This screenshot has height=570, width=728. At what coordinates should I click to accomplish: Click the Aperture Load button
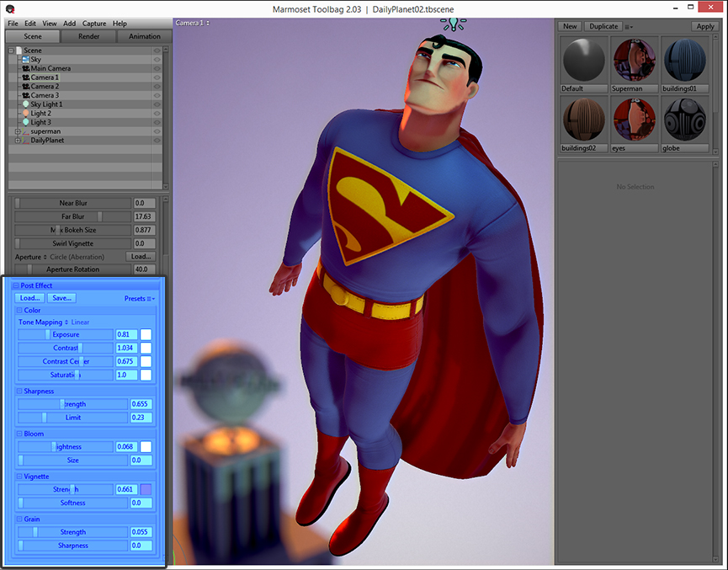(141, 257)
